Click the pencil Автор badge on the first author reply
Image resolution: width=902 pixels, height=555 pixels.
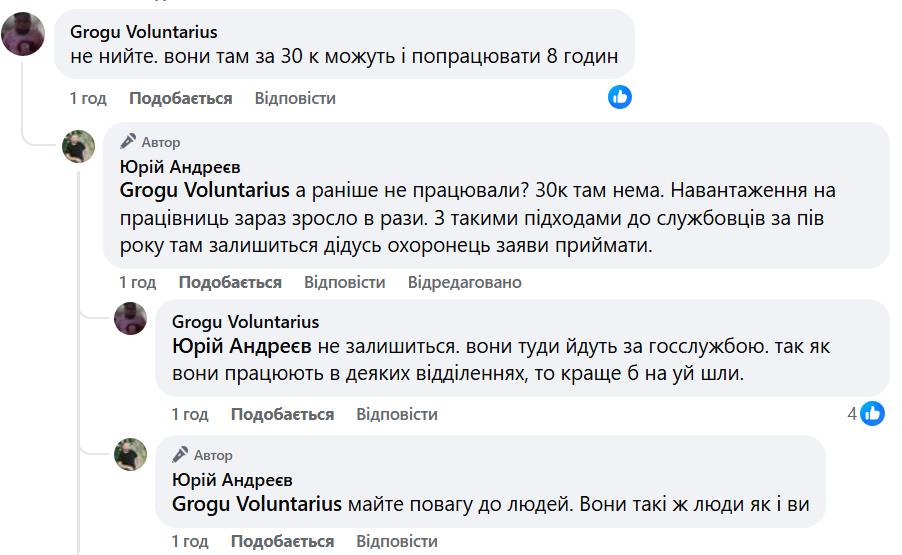coord(151,142)
